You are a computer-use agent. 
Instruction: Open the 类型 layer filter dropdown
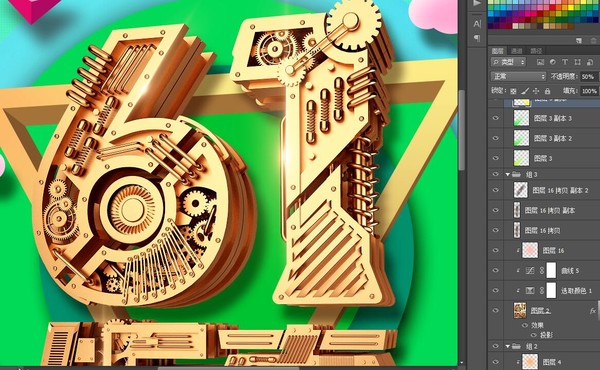509,62
